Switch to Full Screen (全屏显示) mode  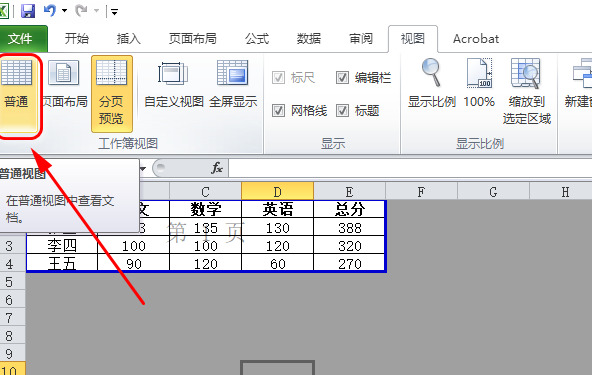pyautogui.click(x=233, y=85)
